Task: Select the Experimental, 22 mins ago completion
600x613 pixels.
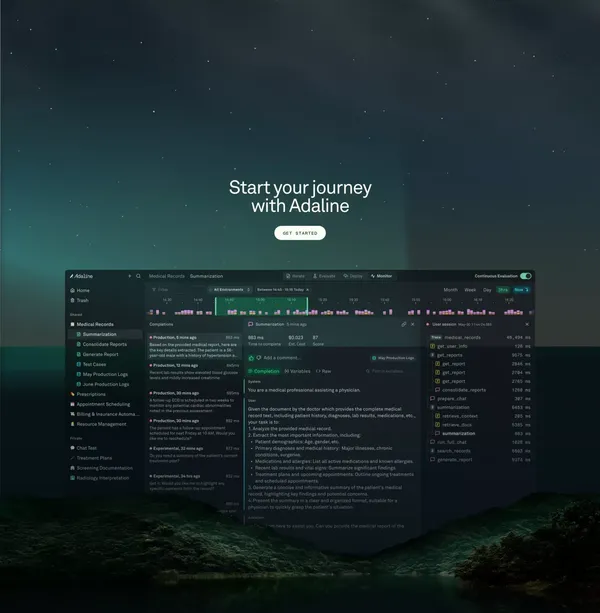Action: 194,455
